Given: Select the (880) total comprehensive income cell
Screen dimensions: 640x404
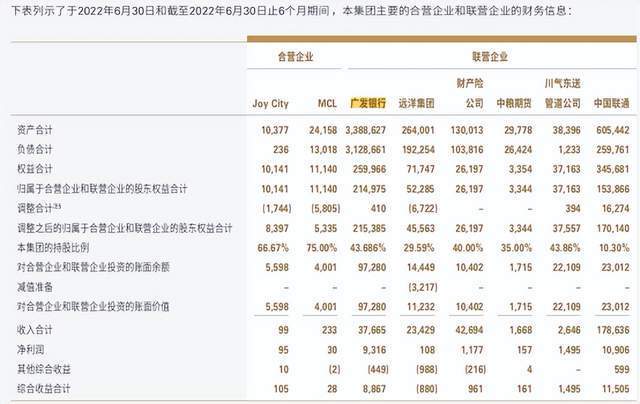Looking at the screenshot, I should 427,389.
